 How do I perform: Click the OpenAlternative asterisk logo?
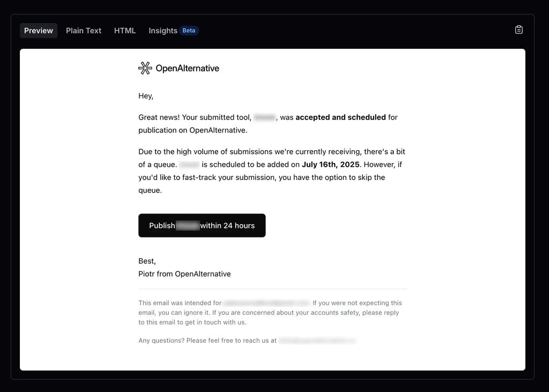[144, 68]
